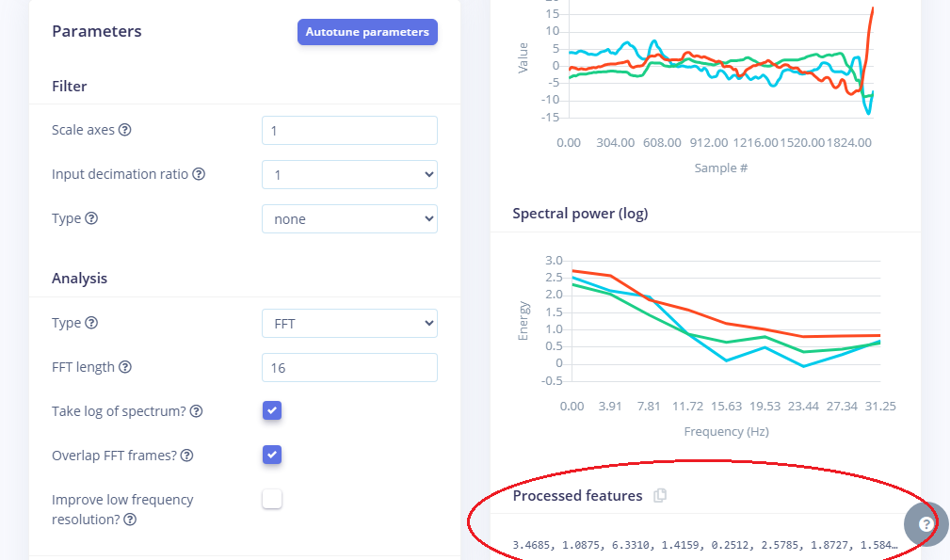Disable the Overlap FFT frames checkbox
This screenshot has width=950, height=560.
272,455
